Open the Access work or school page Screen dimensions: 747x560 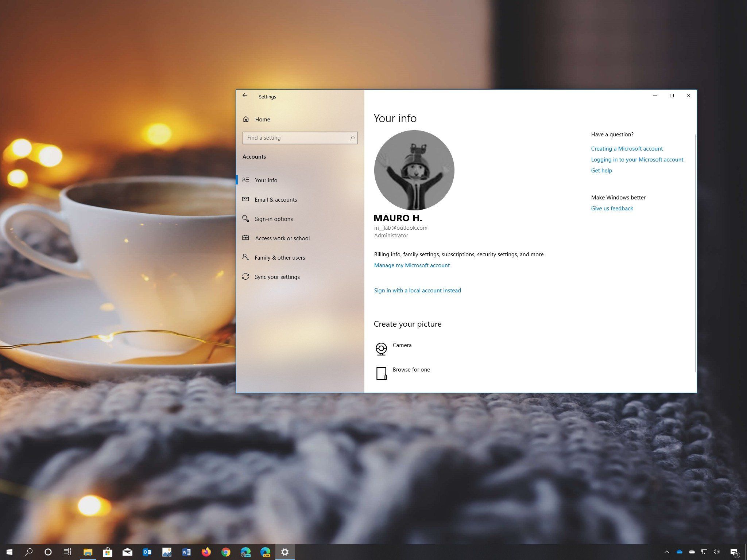coord(282,238)
